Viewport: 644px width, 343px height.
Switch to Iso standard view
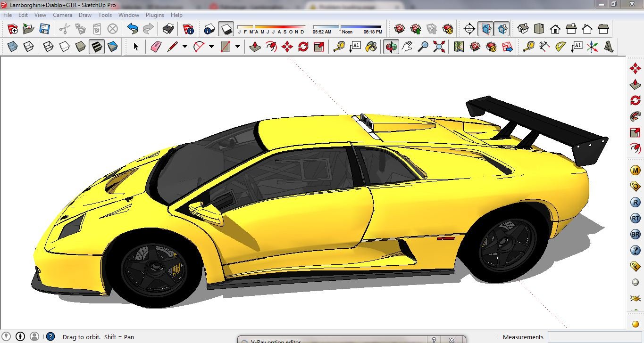tap(523, 29)
